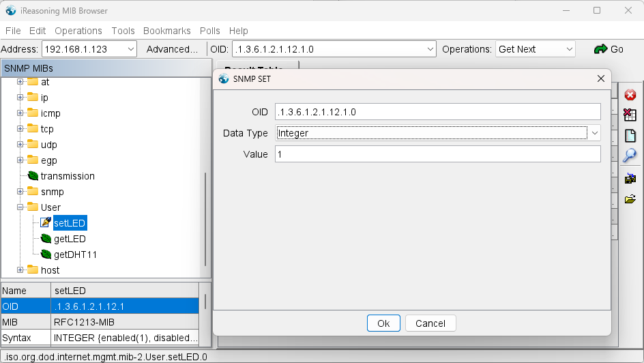Expand the snmp folder node
Screen dimensions: 644x363
(20, 192)
